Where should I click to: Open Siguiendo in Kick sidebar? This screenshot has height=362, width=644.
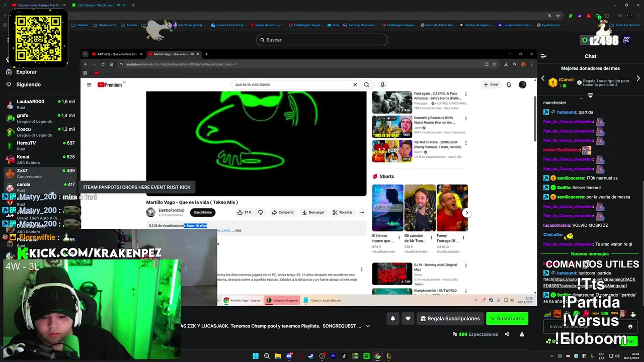click(28, 84)
